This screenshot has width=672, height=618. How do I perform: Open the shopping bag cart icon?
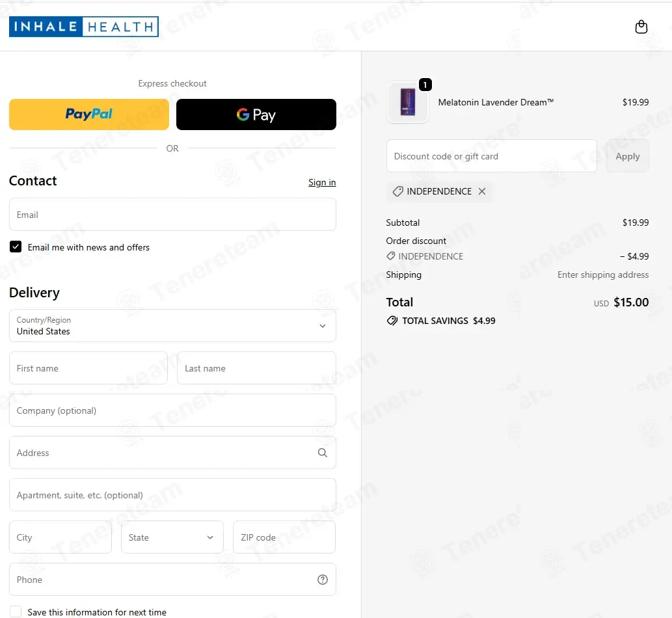click(x=641, y=27)
